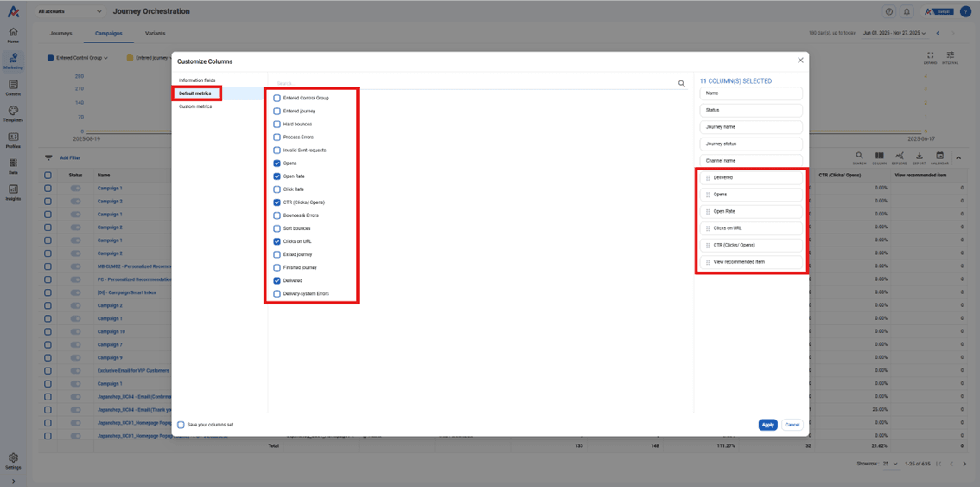980x487 pixels.
Task: Enable Save your columns set checkbox
Action: click(x=181, y=425)
